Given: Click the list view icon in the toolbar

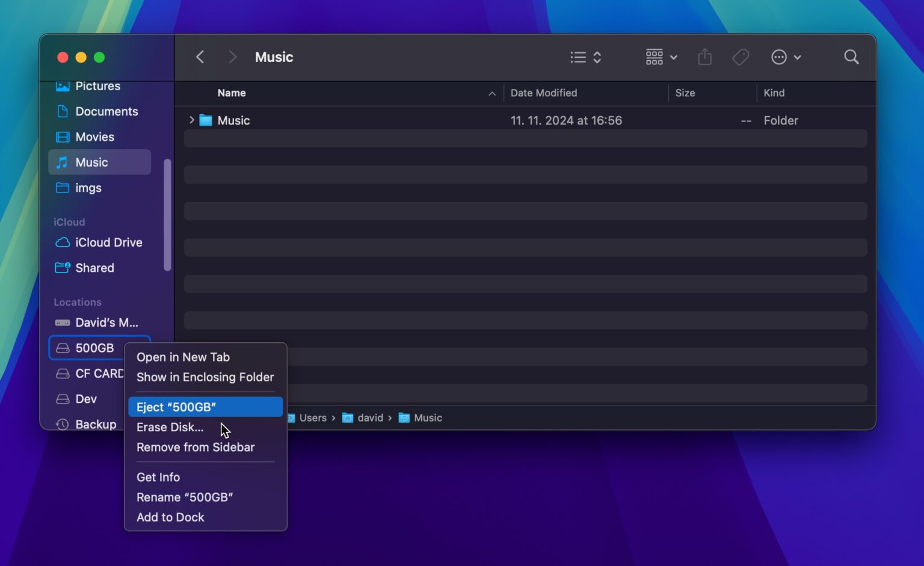Looking at the screenshot, I should [577, 57].
